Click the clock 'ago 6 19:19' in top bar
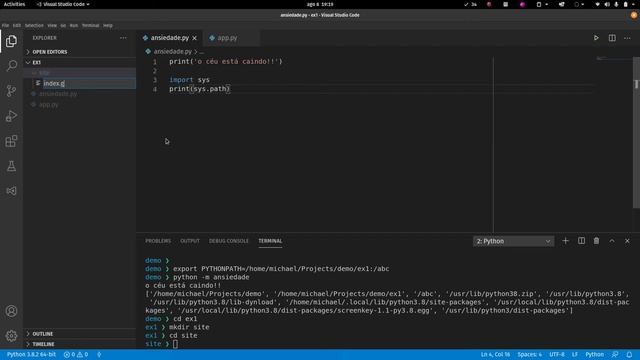Viewport: 640px width, 360px height. pos(320,4)
